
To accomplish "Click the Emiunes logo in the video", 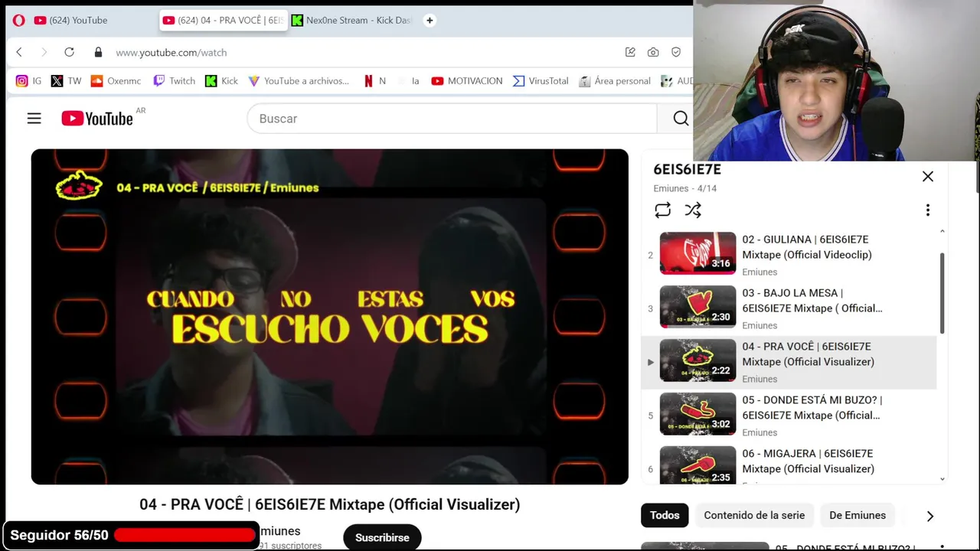I will point(79,186).
